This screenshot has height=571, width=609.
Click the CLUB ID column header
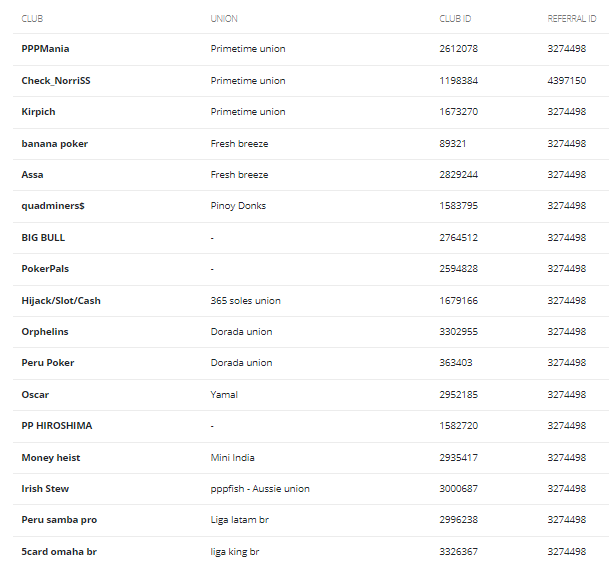pos(455,19)
